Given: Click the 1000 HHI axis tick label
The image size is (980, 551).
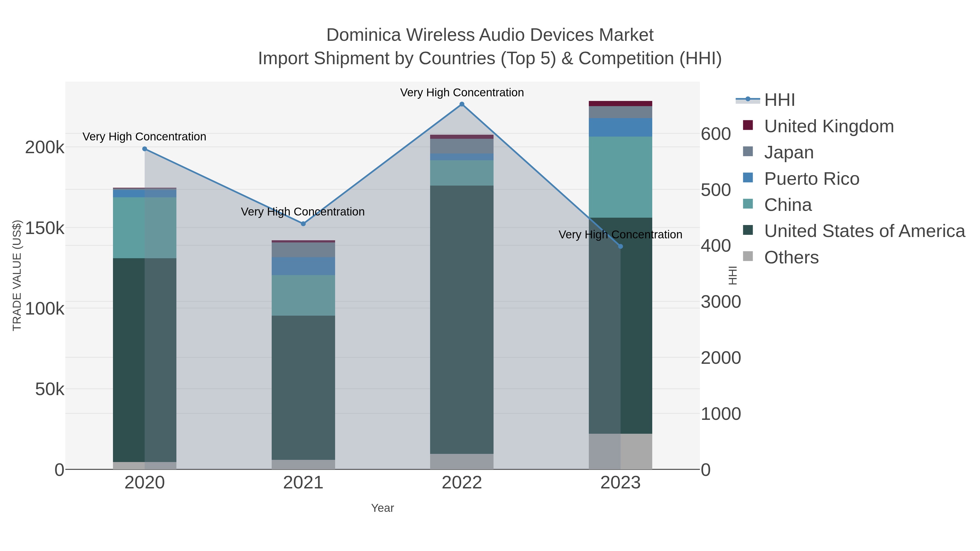Looking at the screenshot, I should pyautogui.click(x=721, y=414).
